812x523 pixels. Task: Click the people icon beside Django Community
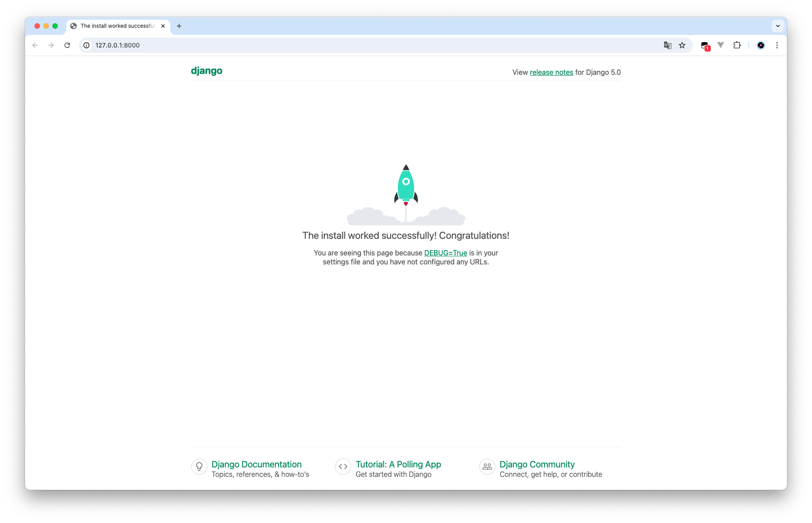point(487,467)
